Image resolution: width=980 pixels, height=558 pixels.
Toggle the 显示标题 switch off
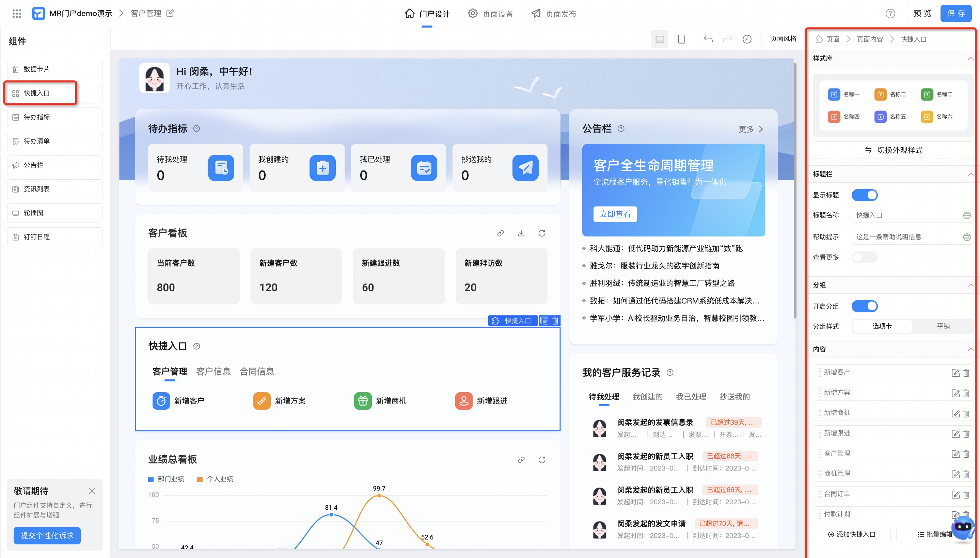pos(865,195)
